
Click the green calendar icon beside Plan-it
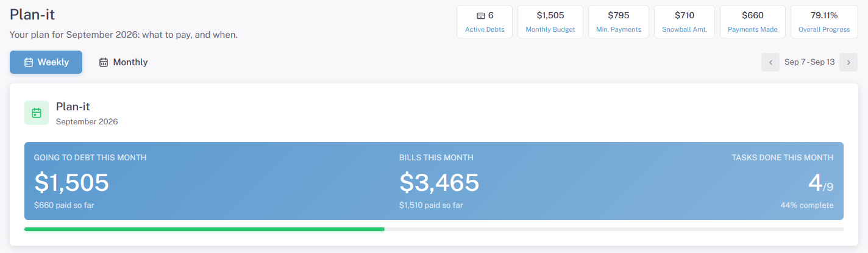tap(37, 113)
